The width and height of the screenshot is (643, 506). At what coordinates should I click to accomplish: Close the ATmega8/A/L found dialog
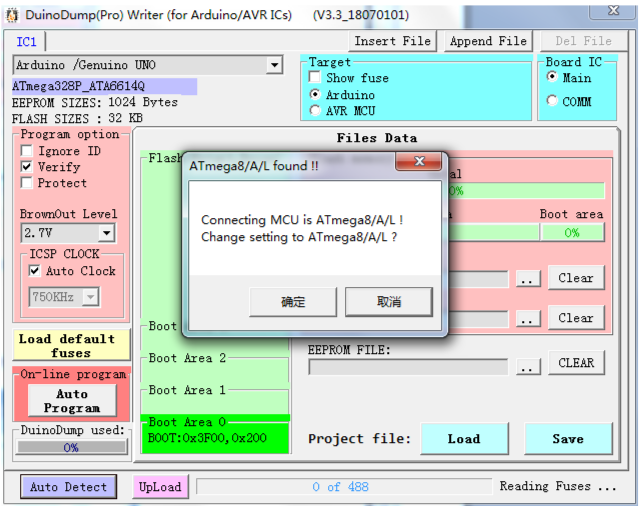pos(419,161)
